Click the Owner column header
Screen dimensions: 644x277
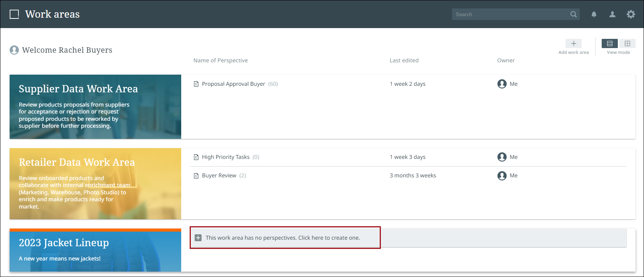pyautogui.click(x=506, y=60)
